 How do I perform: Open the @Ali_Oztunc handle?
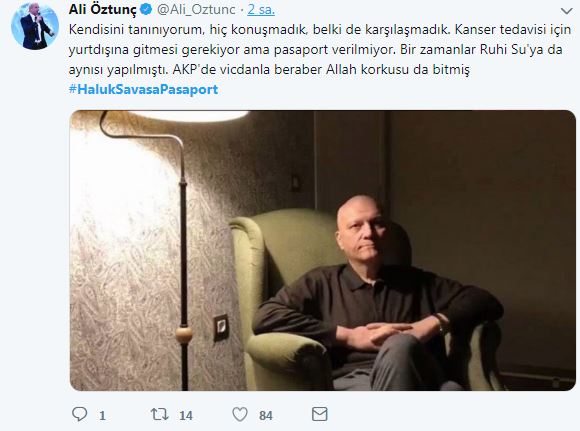(196, 10)
